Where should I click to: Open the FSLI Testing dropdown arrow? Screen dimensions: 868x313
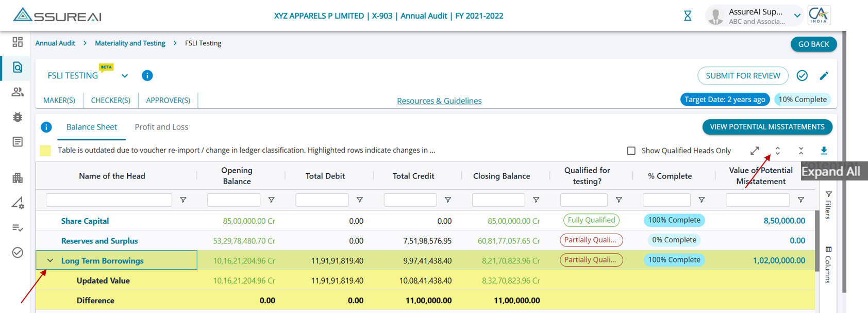[125, 76]
